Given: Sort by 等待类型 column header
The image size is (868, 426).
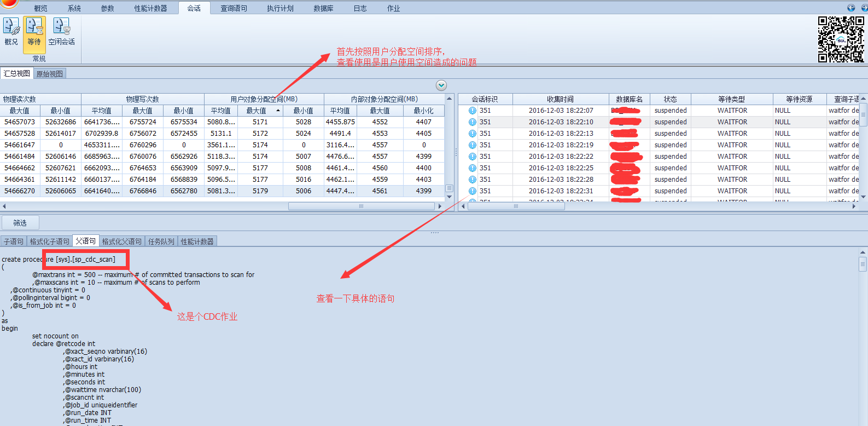Looking at the screenshot, I should click(732, 99).
